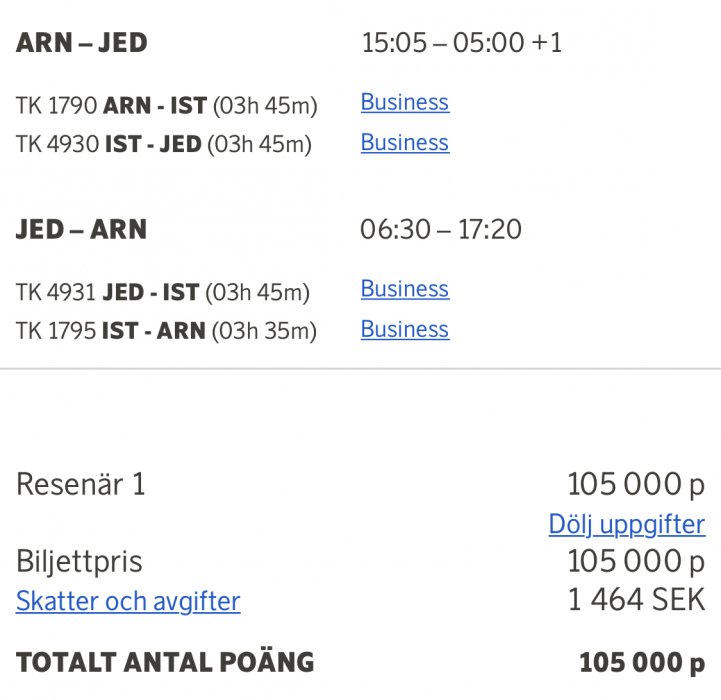Open the Skatter och avgifter link
Viewport: 721px width, 700px height.
128,601
